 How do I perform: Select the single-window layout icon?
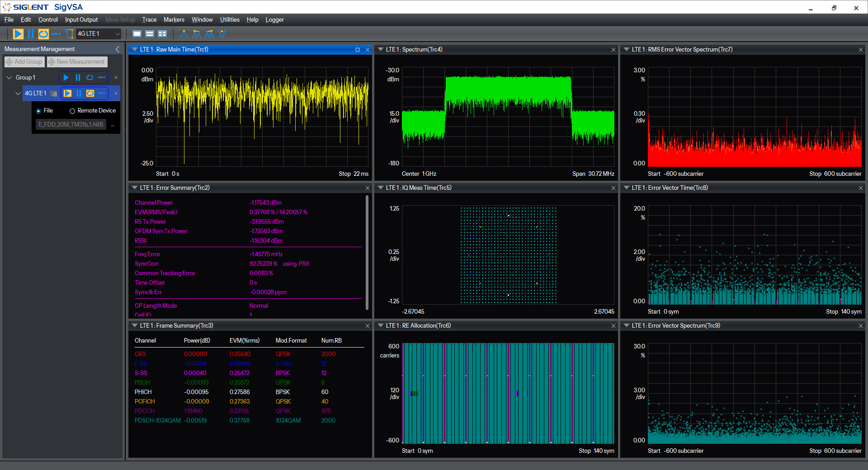[137, 34]
